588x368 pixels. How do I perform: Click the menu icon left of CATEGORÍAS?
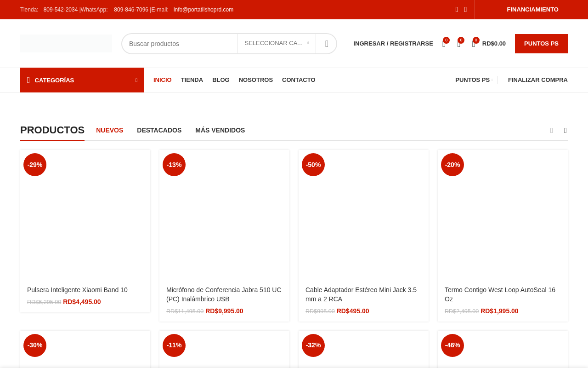tap(28, 80)
